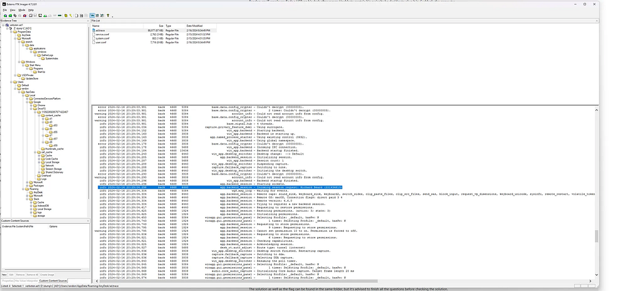Select service.conf in the file list
Screen dimensions: 644x291
pyautogui.click(x=103, y=35)
